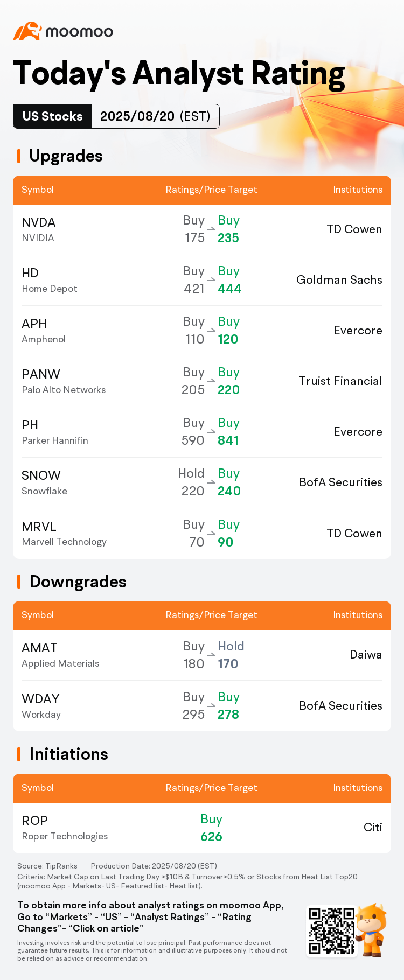Click the Institutions header in Downgrades table
This screenshot has height=980, width=404.
point(358,615)
